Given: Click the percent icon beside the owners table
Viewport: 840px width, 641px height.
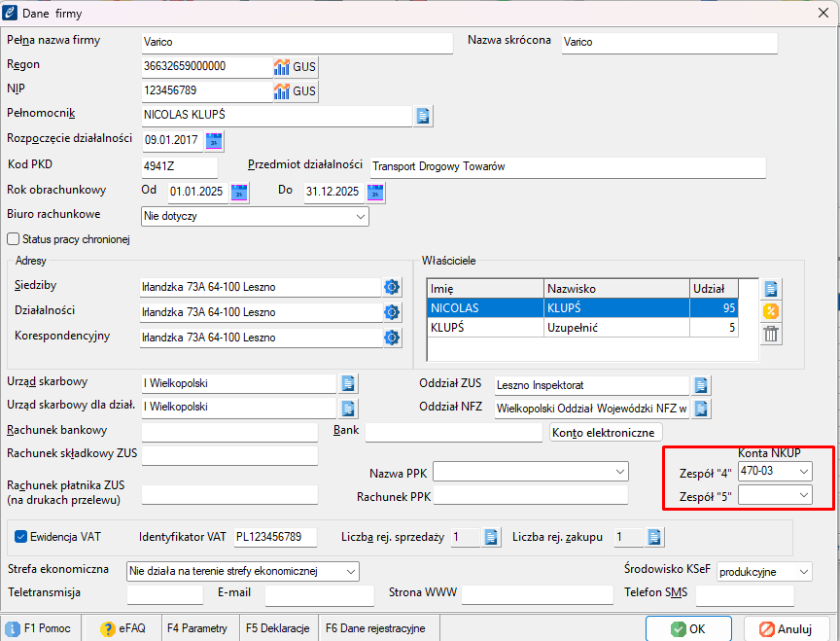Looking at the screenshot, I should 771,311.
